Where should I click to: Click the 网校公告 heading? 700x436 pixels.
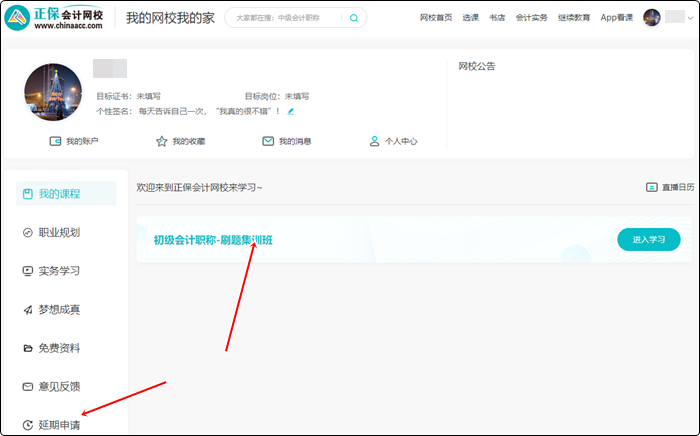[x=477, y=66]
